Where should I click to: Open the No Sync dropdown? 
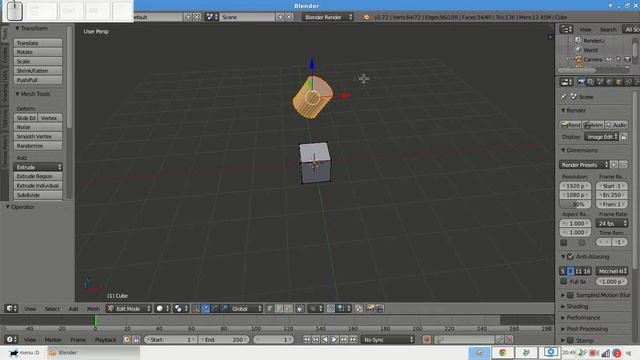[388, 339]
